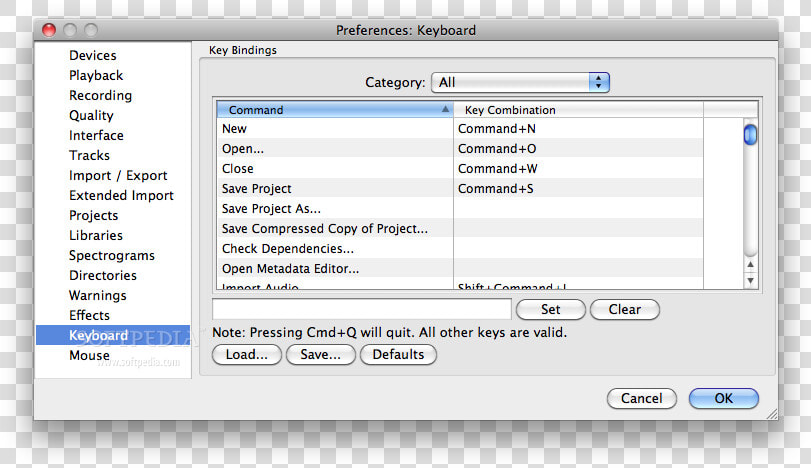Click the blue scrollbar thumb of the command list

pyautogui.click(x=750, y=135)
